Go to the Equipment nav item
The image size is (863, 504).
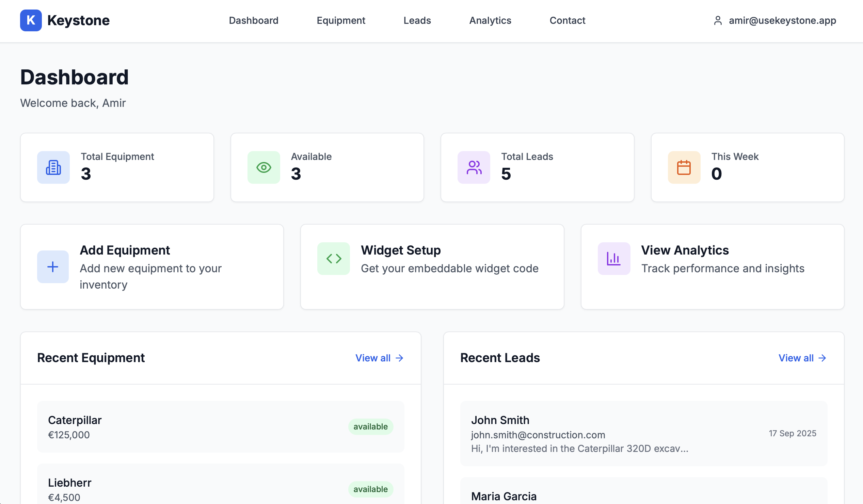(341, 20)
